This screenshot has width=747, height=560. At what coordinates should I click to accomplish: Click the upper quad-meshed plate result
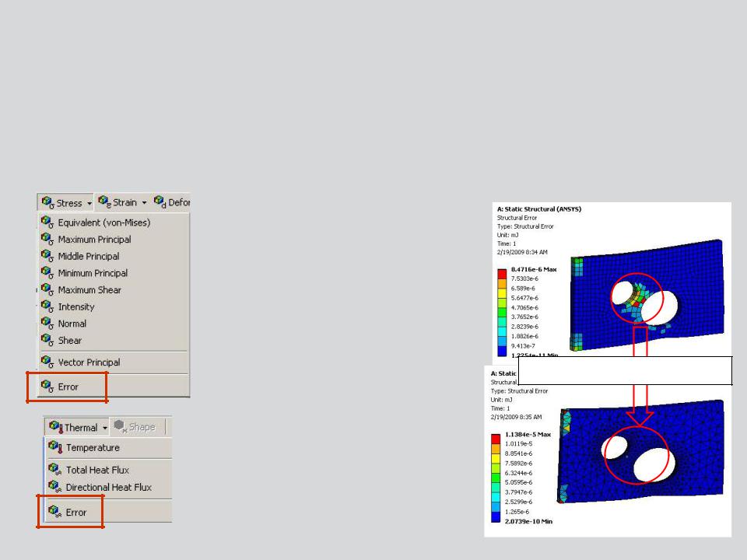click(x=647, y=296)
